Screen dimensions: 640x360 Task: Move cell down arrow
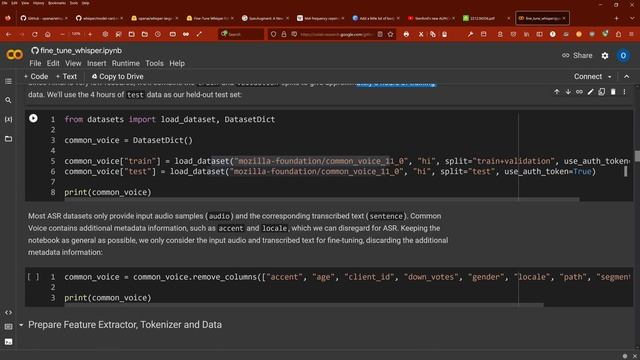pyautogui.click(x=568, y=92)
